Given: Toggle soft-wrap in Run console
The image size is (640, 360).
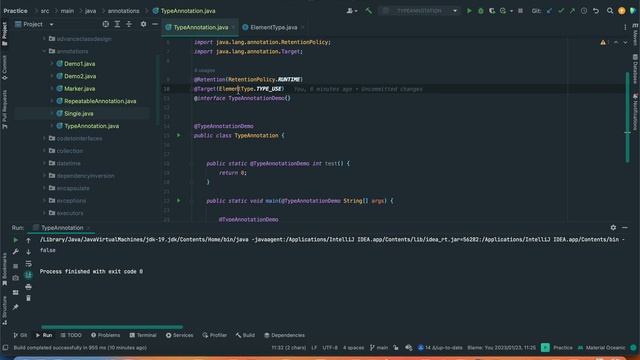Looking at the screenshot, I should [x=28, y=264].
